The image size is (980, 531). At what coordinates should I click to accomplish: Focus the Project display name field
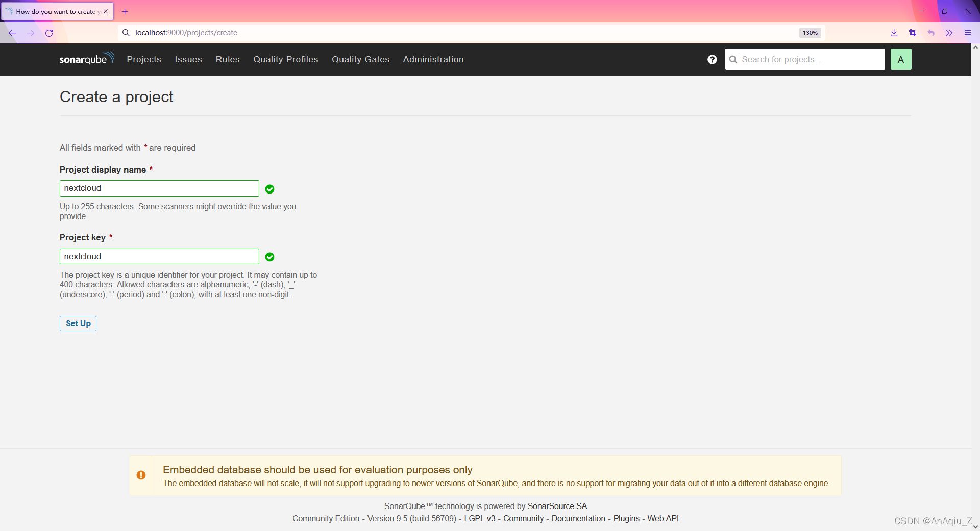159,188
